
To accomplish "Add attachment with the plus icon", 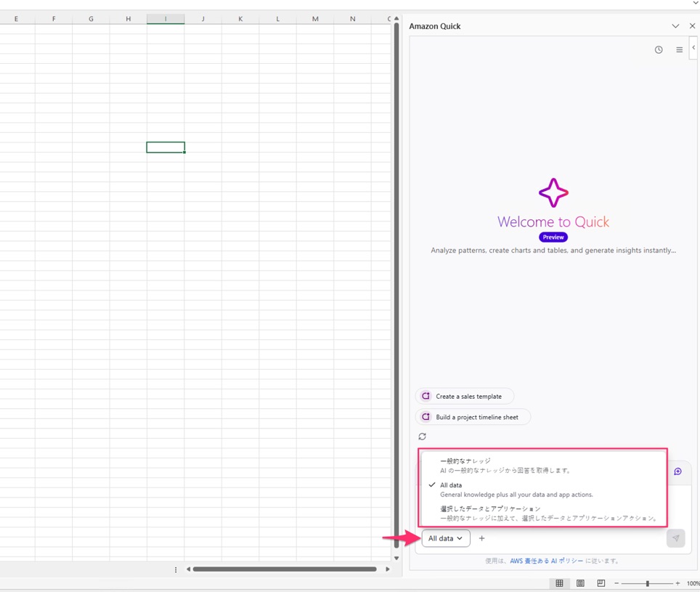I will coord(481,538).
